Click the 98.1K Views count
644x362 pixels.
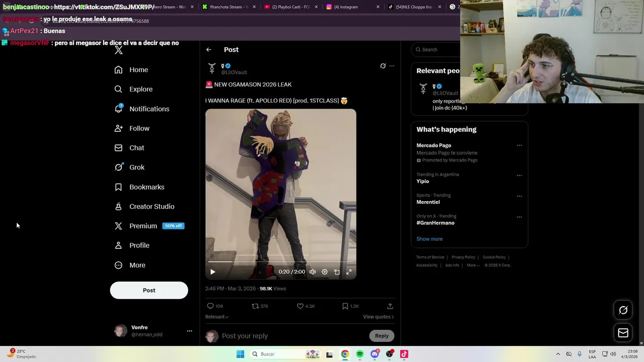point(273,289)
